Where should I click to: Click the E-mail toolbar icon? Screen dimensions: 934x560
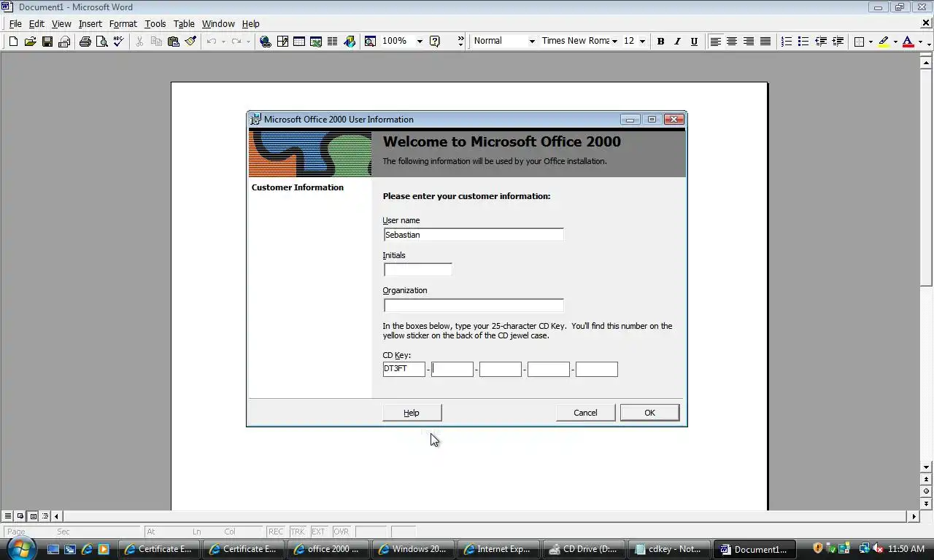pyautogui.click(x=63, y=42)
